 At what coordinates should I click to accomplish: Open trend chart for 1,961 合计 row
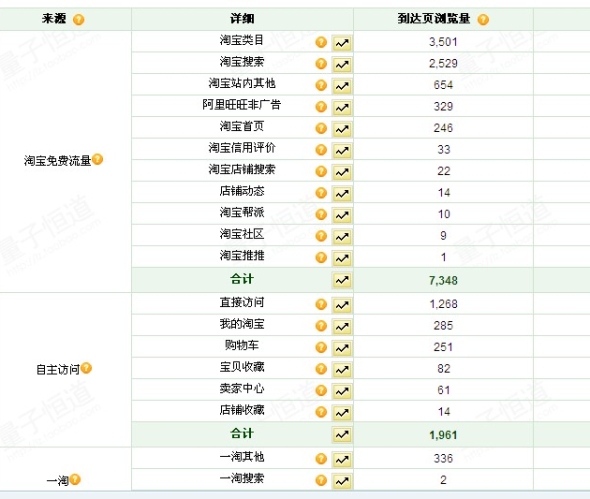(x=342, y=435)
